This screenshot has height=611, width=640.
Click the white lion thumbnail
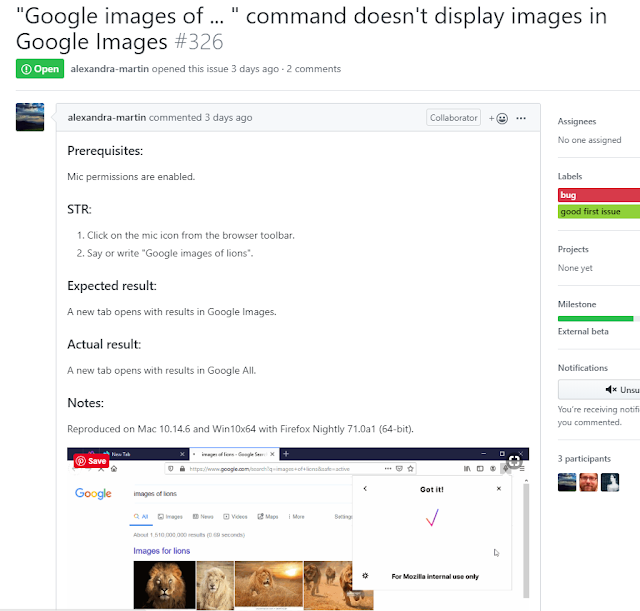click(x=215, y=585)
